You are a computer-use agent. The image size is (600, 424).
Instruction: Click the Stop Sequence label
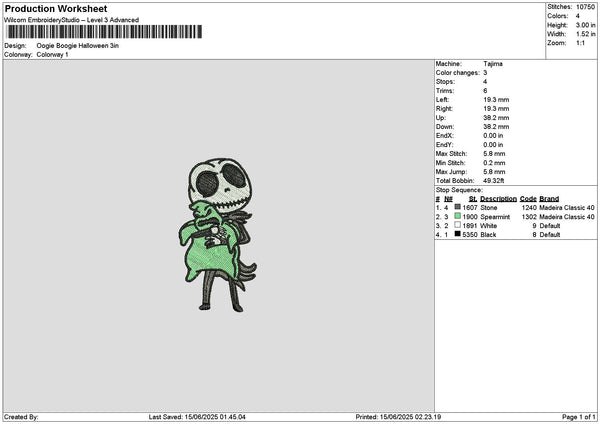pyautogui.click(x=459, y=190)
